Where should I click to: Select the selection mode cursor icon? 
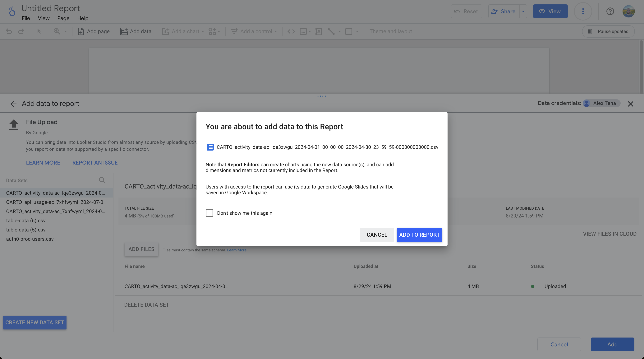pyautogui.click(x=39, y=31)
